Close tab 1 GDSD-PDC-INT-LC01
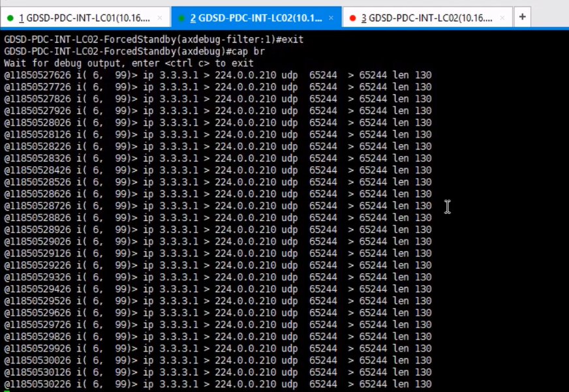 pos(160,18)
